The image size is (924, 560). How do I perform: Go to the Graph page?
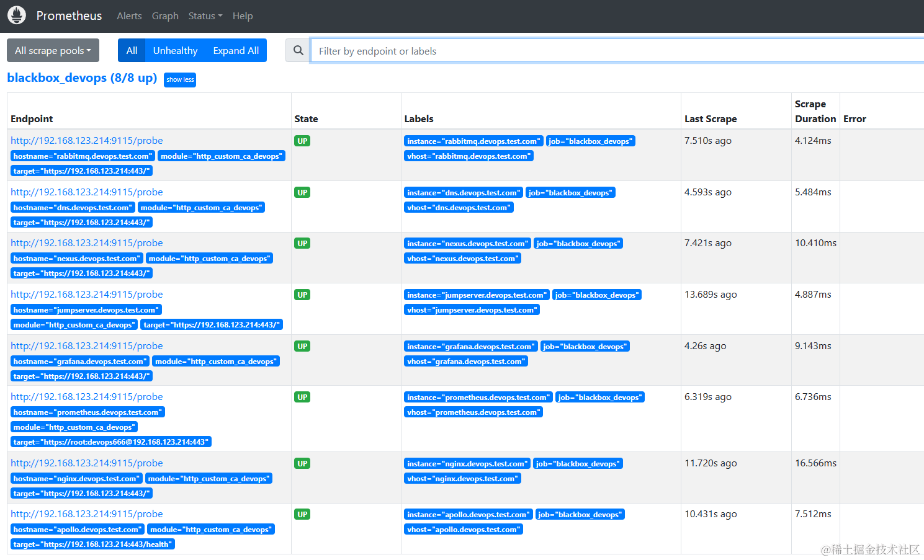165,16
